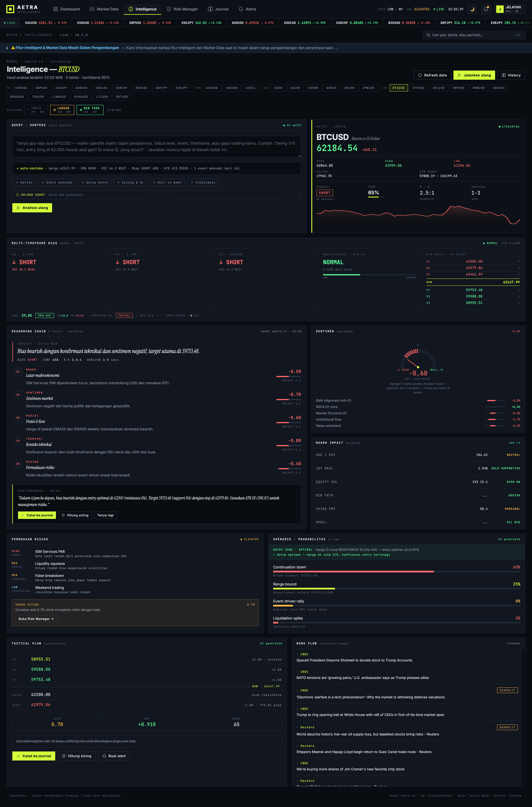Click the AETRA logo icon
This screenshot has height=807, width=532.
[x=10, y=9]
